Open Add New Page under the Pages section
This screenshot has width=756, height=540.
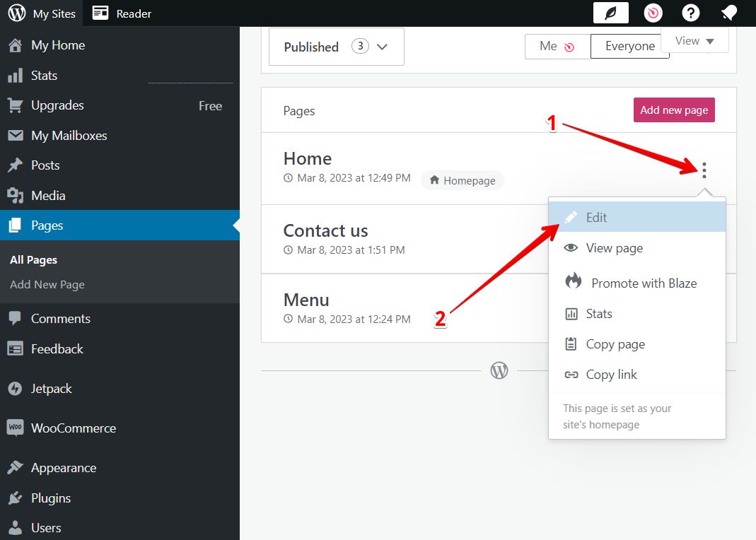[47, 284]
